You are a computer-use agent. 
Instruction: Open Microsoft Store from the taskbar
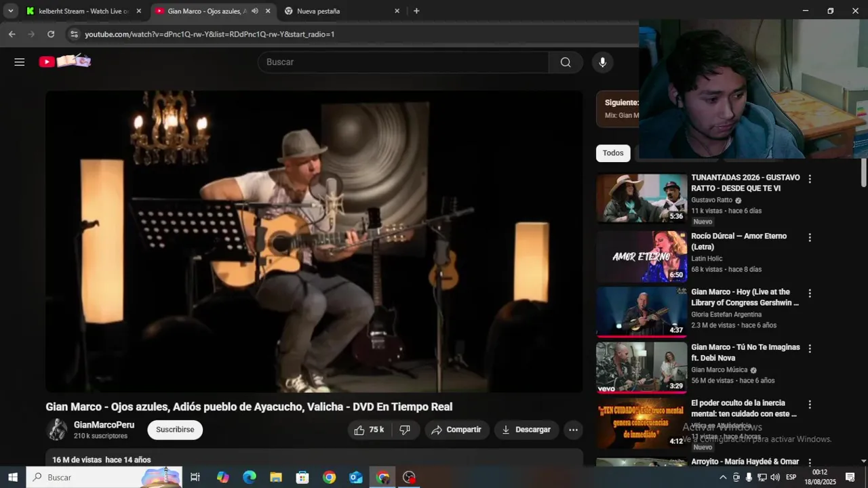(x=302, y=477)
